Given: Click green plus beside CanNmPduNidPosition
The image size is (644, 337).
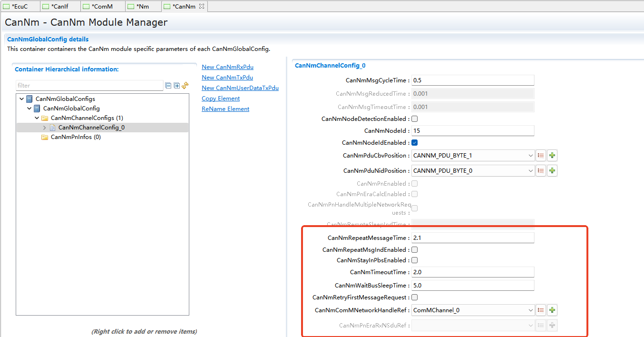Looking at the screenshot, I should pyautogui.click(x=552, y=170).
